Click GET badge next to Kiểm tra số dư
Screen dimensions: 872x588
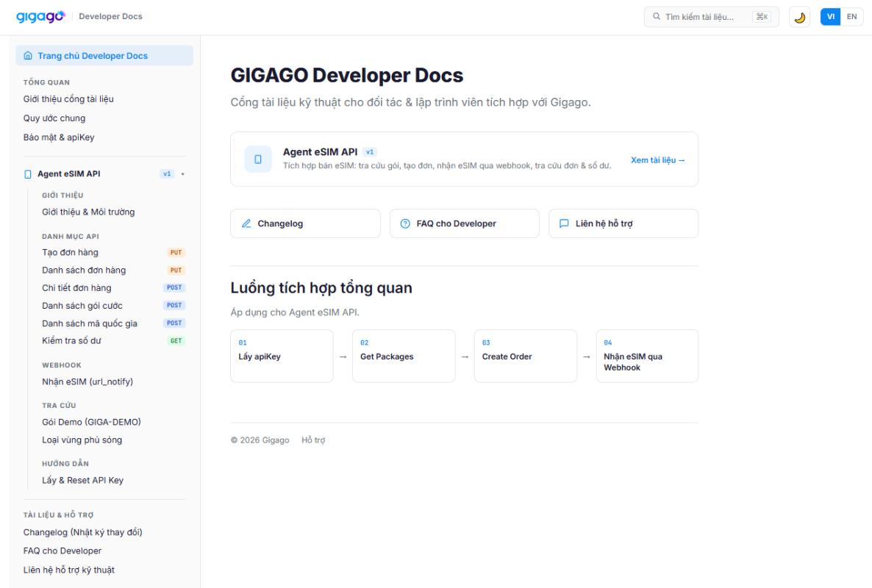[x=176, y=341]
